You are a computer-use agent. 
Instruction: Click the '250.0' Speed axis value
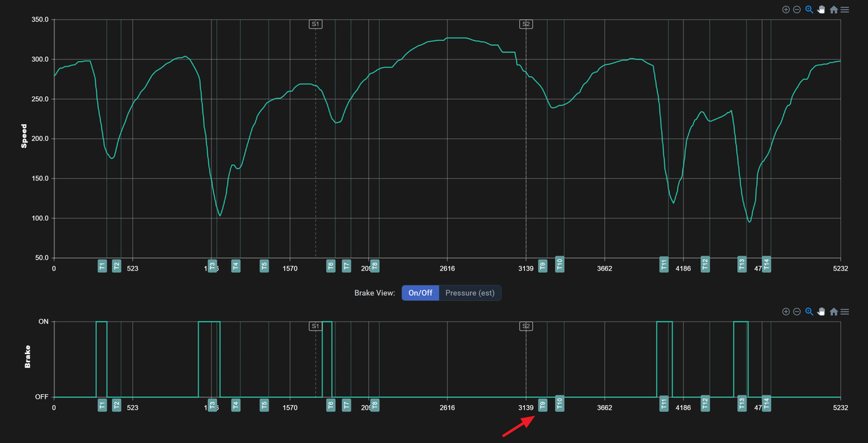tap(40, 99)
